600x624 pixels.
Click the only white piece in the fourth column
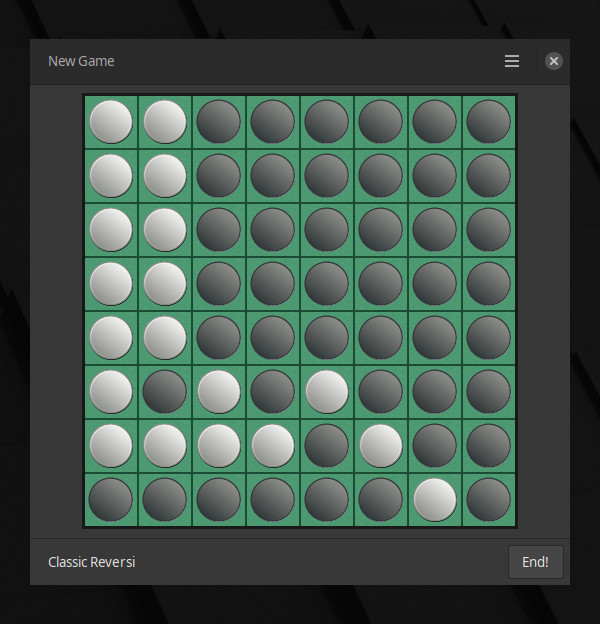[x=273, y=445]
